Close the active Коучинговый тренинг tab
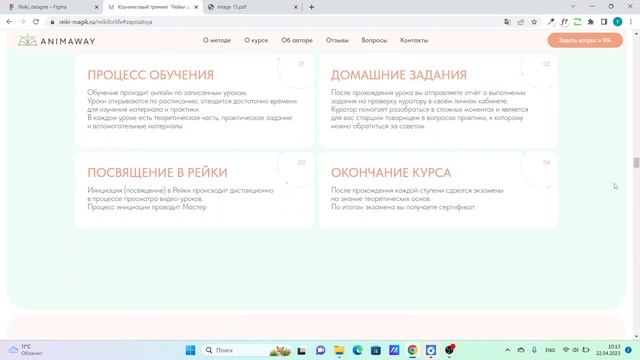 tap(196, 7)
